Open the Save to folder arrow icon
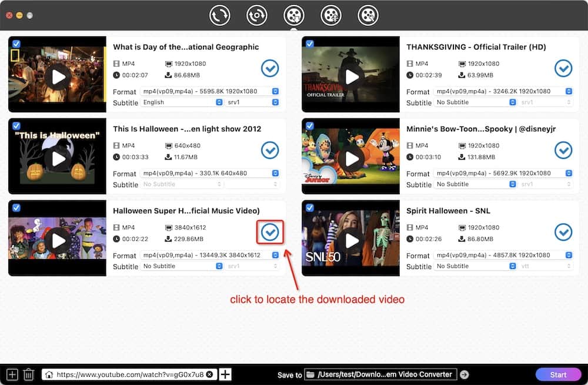Screen dimensions: 588x385 (465, 374)
